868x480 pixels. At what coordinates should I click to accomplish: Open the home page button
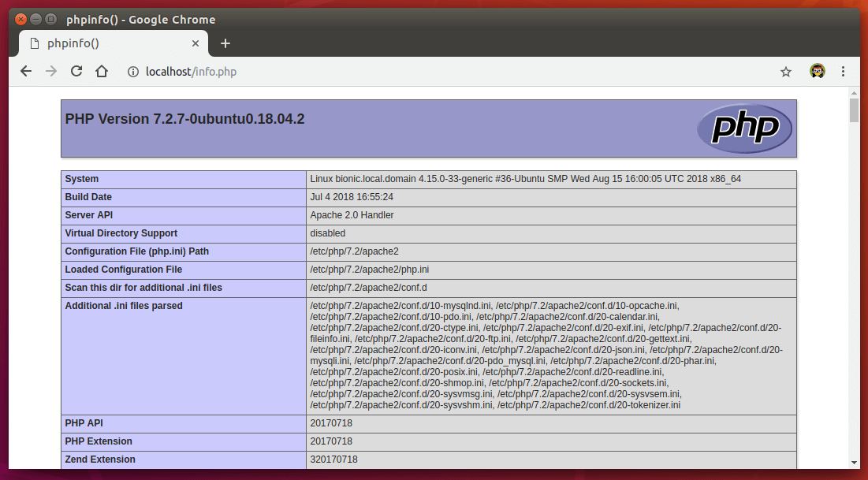coord(102,72)
